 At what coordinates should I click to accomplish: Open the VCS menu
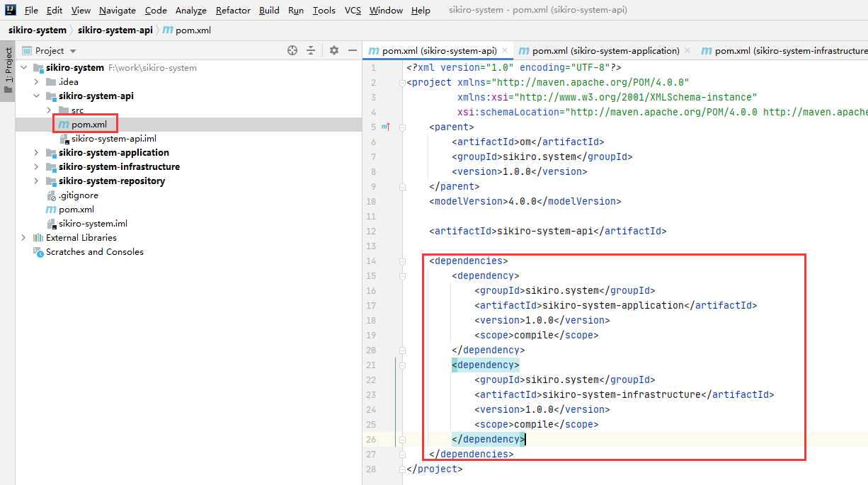353,10
